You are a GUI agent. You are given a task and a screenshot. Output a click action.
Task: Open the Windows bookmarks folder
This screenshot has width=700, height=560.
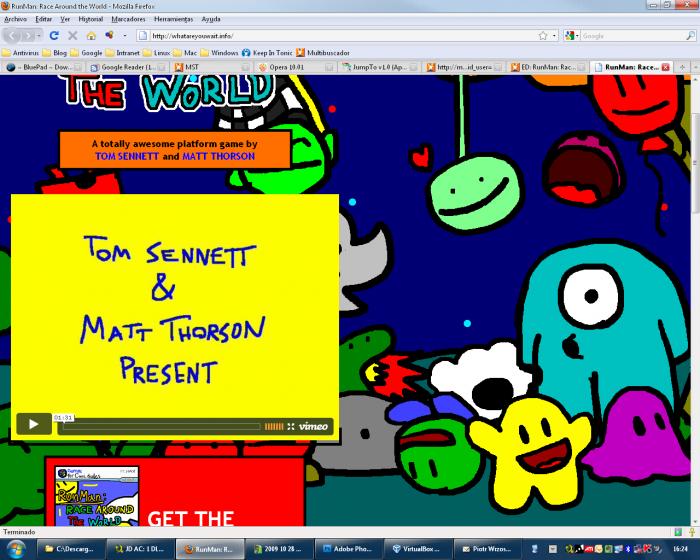click(220, 53)
